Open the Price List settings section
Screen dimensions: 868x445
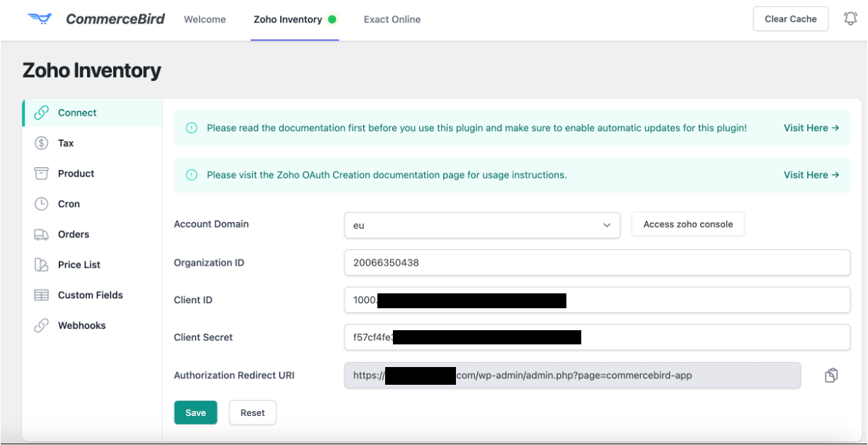tap(92, 265)
